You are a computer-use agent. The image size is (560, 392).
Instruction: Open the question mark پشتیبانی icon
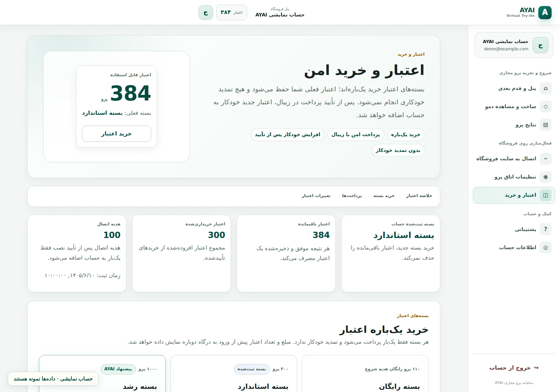tap(546, 229)
